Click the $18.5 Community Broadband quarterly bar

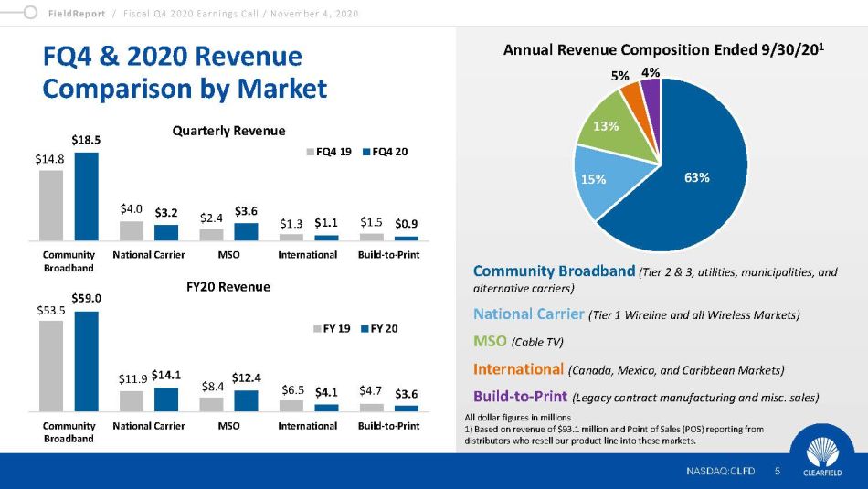coord(86,196)
